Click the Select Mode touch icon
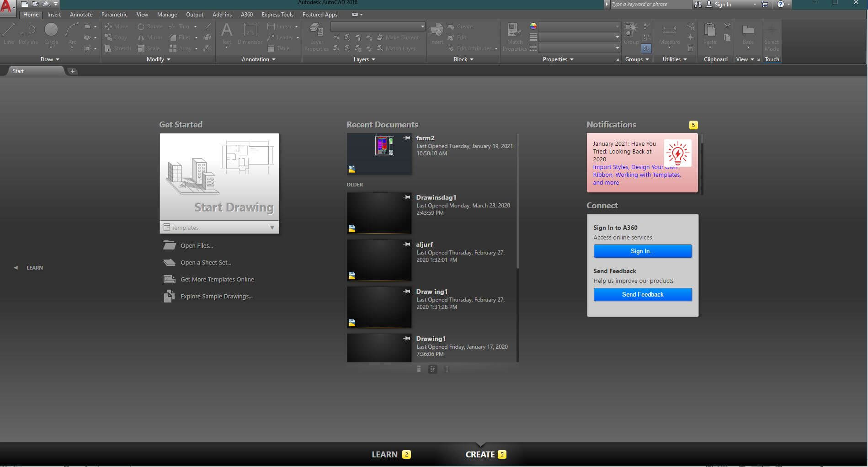Image resolution: width=868 pixels, height=467 pixels. tap(772, 37)
